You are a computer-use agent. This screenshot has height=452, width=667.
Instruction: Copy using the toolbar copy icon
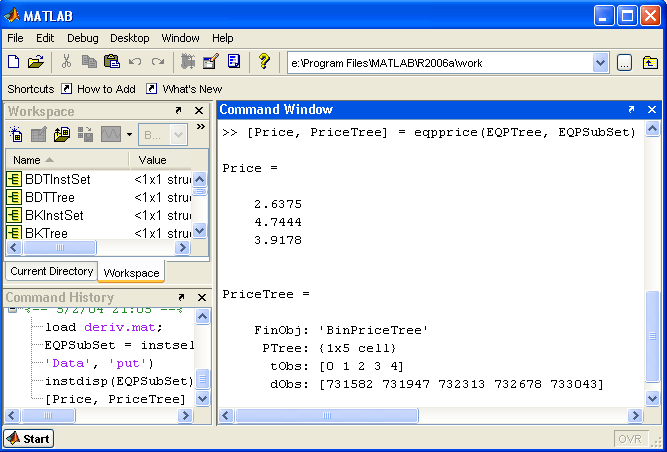[89, 62]
